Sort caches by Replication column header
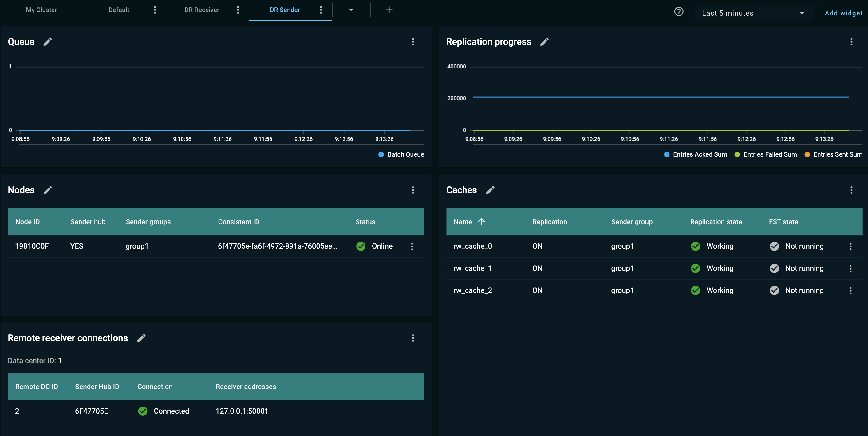868x436 pixels. [x=550, y=222]
